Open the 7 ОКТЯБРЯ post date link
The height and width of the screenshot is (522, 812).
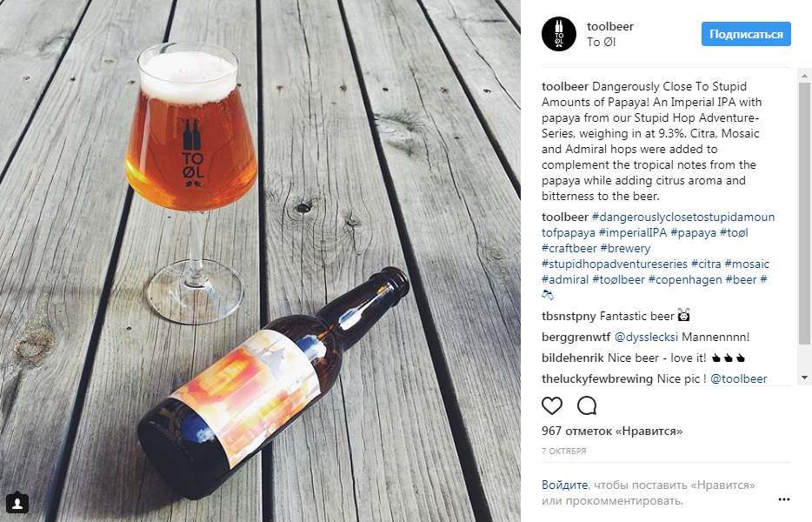tap(564, 452)
